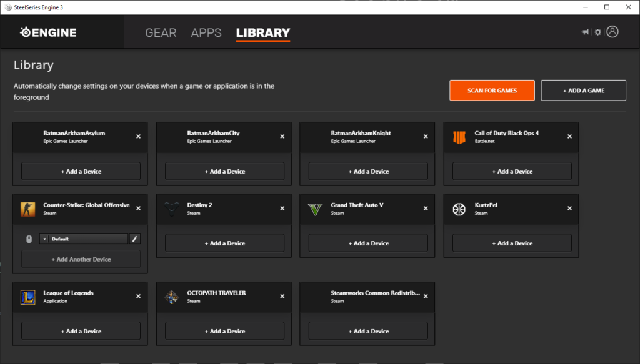Click the Call of Duty Black Ops 4 icon

pyautogui.click(x=459, y=137)
